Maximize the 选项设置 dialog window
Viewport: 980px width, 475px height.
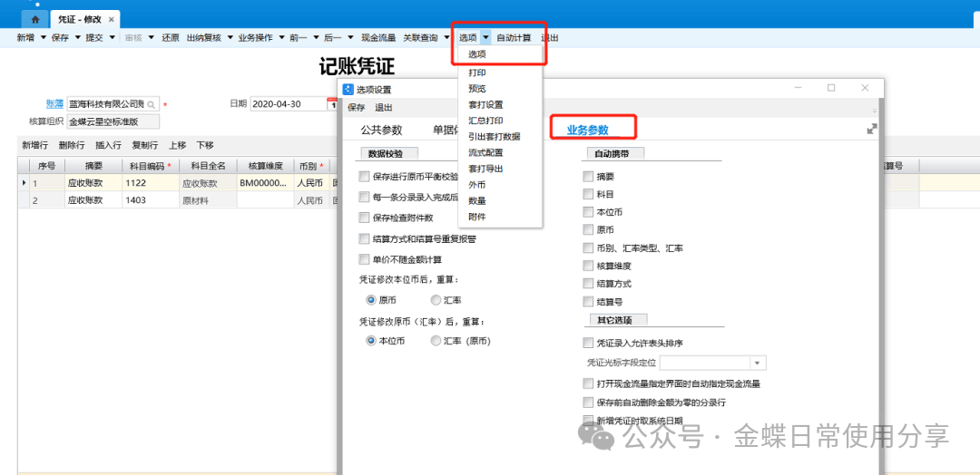point(830,88)
